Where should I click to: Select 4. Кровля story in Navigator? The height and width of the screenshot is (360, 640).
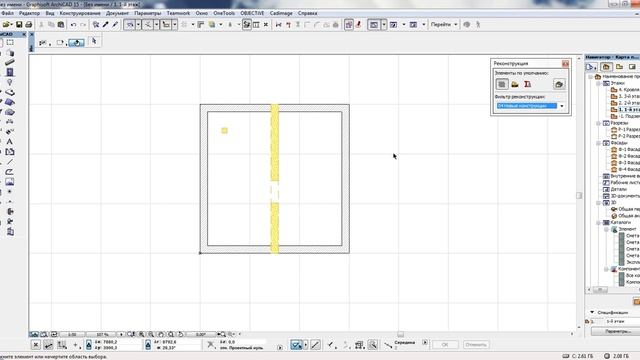click(625, 90)
